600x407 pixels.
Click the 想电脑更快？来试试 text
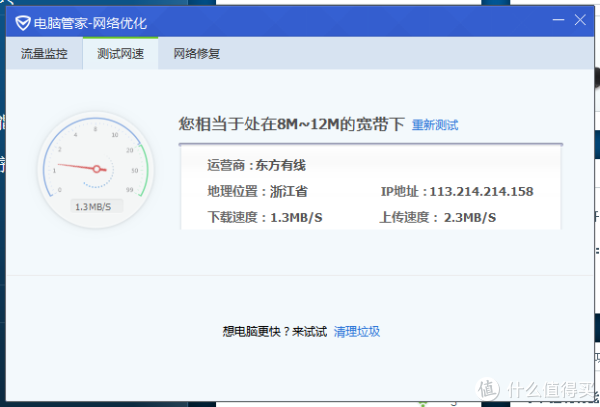tap(275, 331)
